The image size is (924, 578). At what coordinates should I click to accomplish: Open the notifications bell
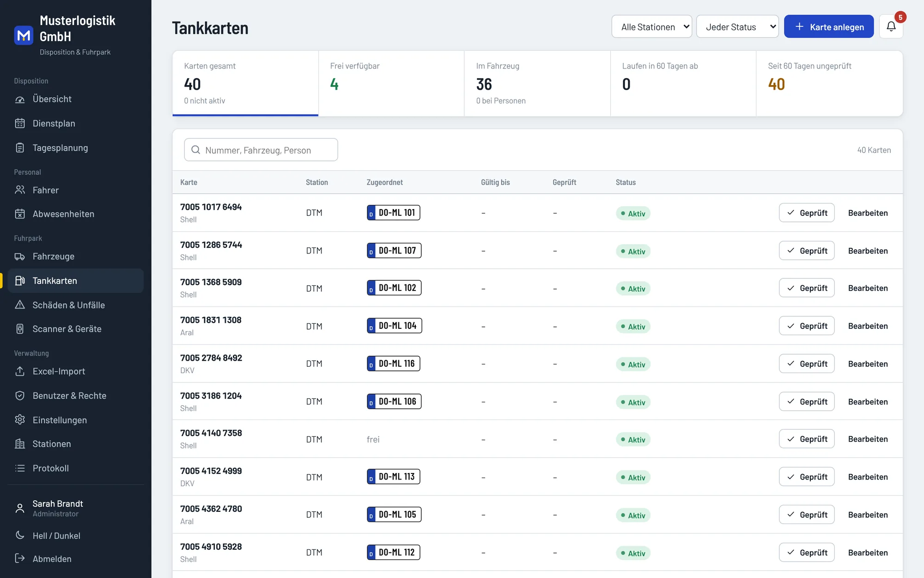(x=891, y=27)
